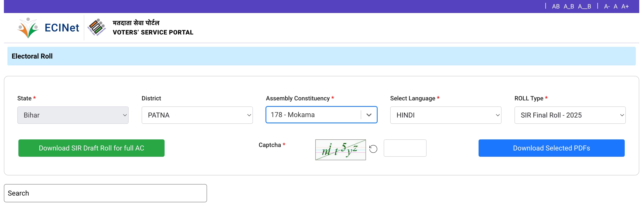Decrease font size with A-
The height and width of the screenshot is (209, 644).
click(607, 7)
